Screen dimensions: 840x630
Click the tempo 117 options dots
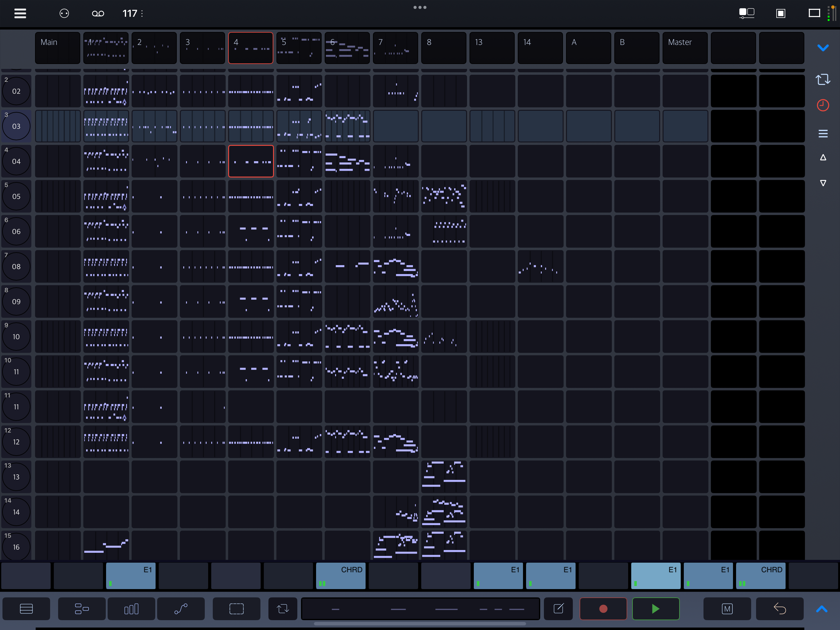coord(142,14)
